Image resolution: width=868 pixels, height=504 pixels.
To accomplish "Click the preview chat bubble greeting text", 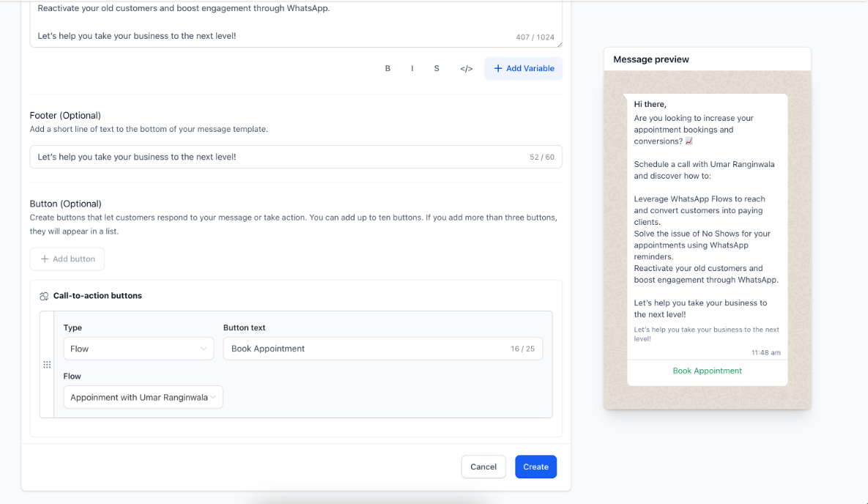I will point(650,104).
